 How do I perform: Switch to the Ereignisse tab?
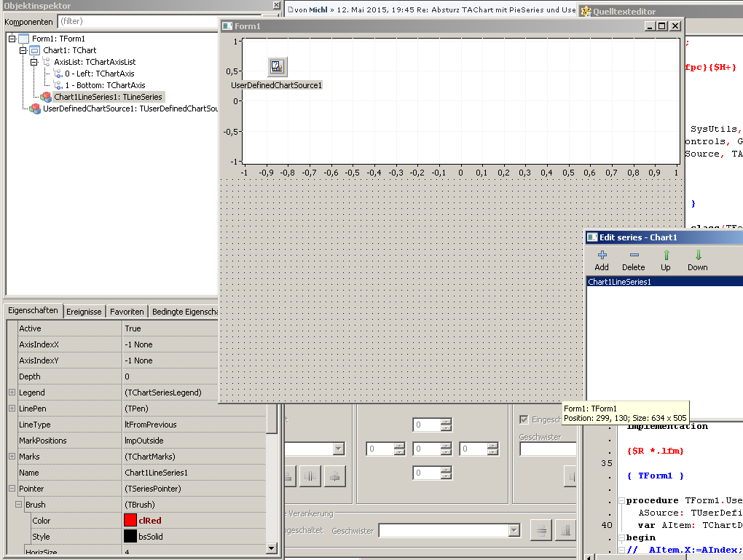tap(84, 312)
